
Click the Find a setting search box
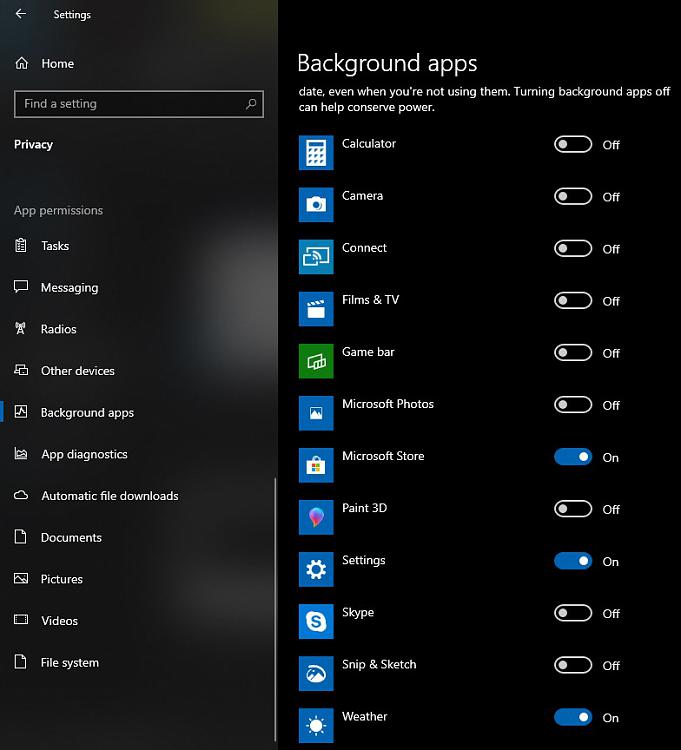coord(139,104)
